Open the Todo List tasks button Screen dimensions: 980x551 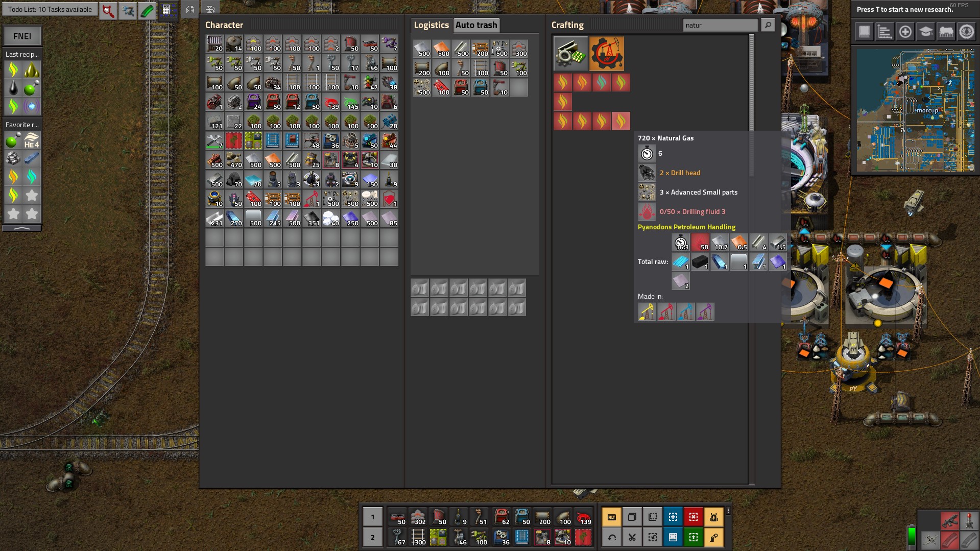pyautogui.click(x=50, y=9)
